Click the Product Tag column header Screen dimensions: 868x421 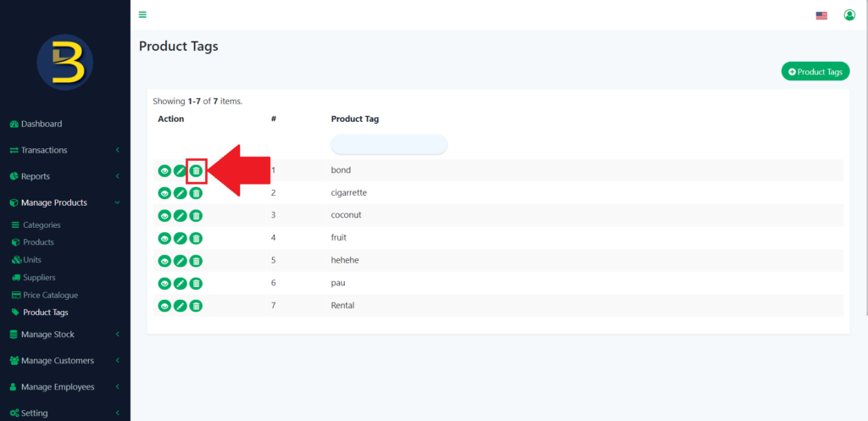tap(354, 119)
